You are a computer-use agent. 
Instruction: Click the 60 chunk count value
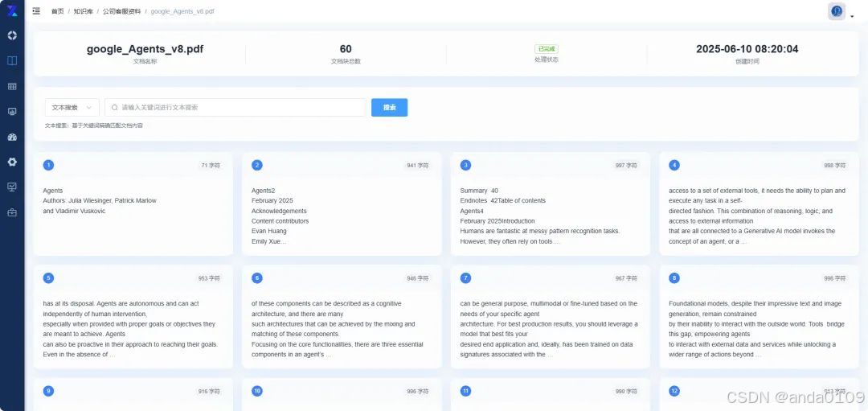click(x=346, y=49)
